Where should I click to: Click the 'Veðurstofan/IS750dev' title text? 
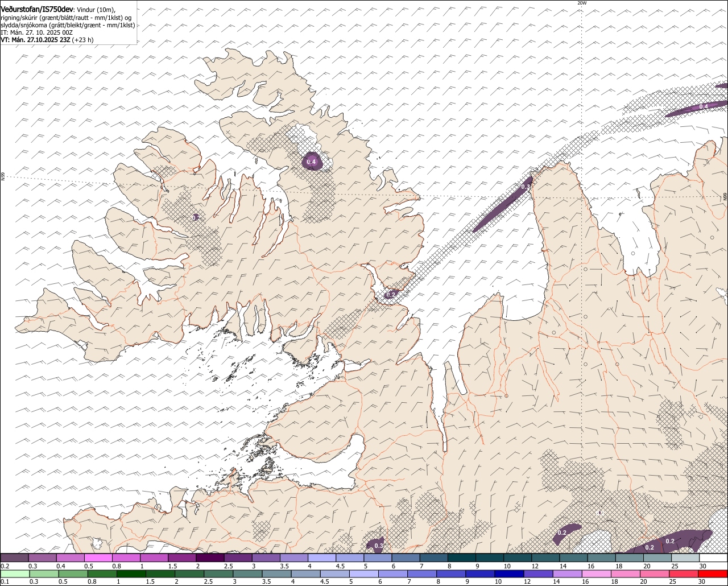(x=37, y=10)
